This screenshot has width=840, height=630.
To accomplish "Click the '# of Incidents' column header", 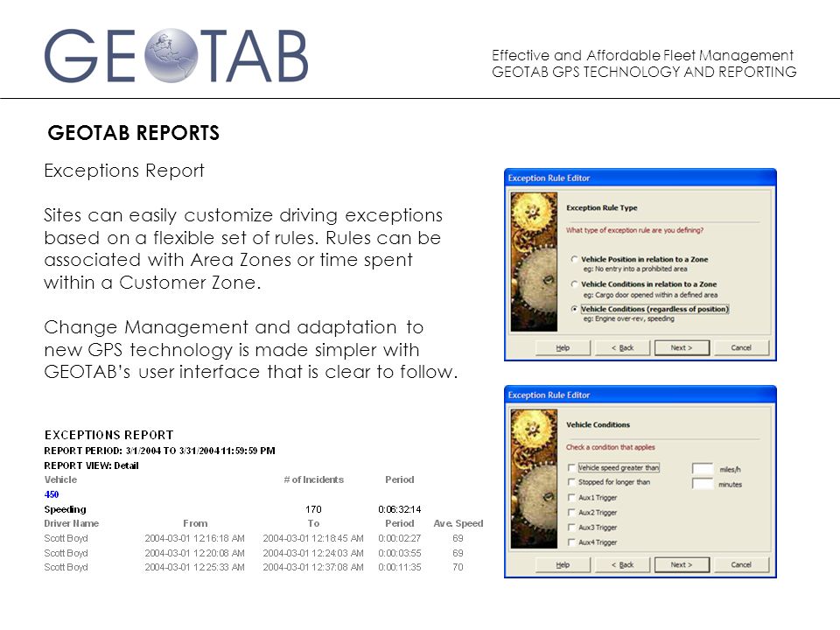I will [x=314, y=479].
